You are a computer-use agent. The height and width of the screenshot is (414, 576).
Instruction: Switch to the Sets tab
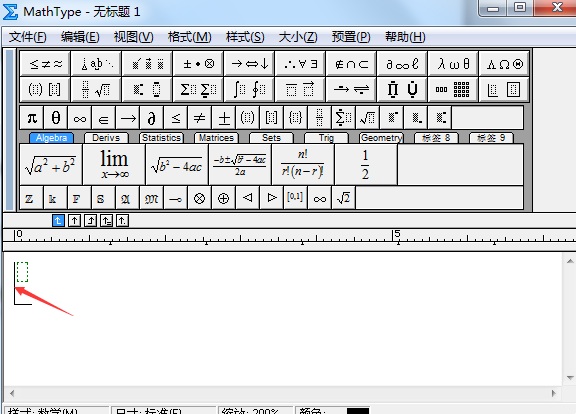point(271,138)
